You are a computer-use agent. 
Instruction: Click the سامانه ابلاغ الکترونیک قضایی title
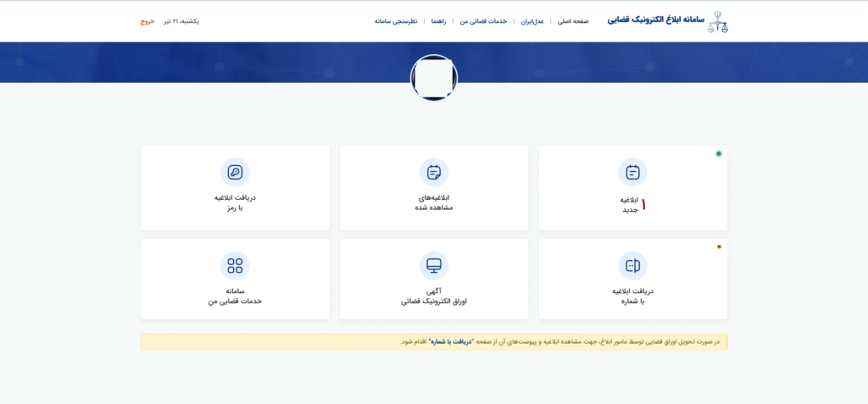click(656, 20)
